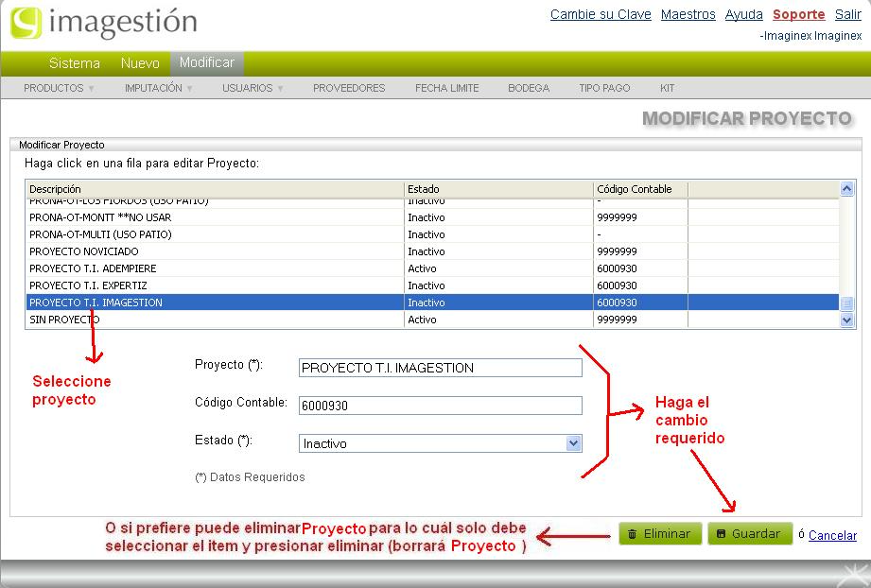Image resolution: width=871 pixels, height=588 pixels.
Task: Click Salir to log out
Action: point(847,14)
